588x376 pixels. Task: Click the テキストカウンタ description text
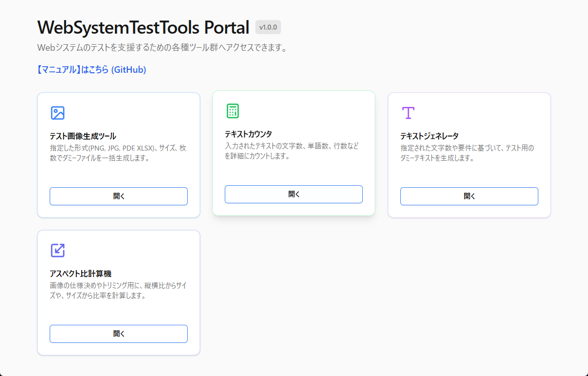click(291, 151)
